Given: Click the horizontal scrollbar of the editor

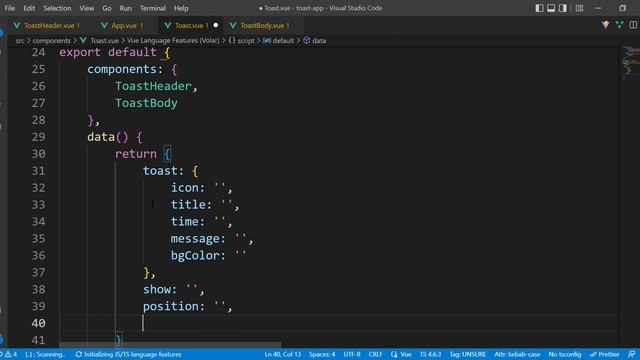Looking at the screenshot, I should coord(170,345).
